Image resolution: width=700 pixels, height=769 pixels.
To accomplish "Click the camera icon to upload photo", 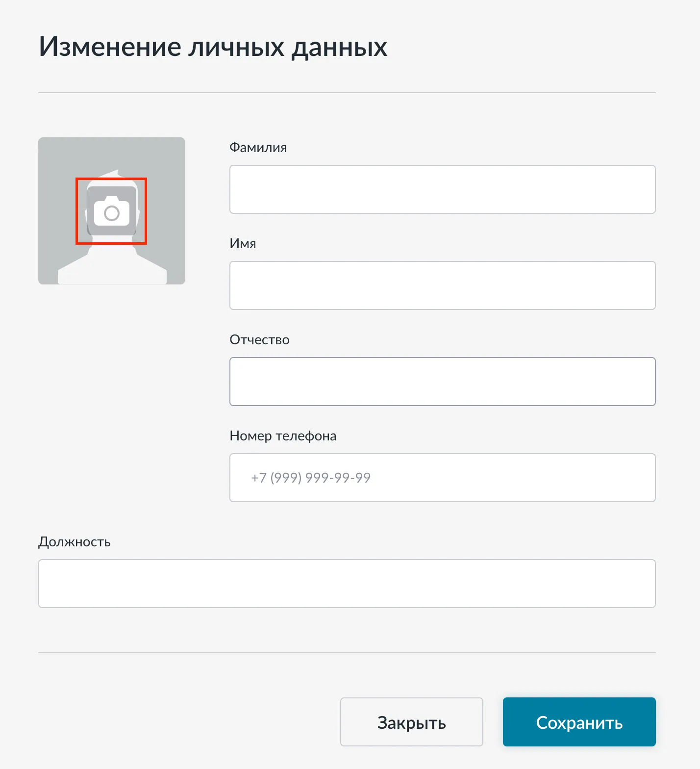I will tap(112, 211).
